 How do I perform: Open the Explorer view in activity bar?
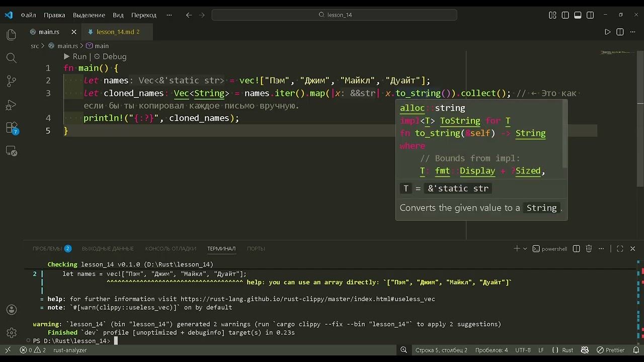coord(11,35)
